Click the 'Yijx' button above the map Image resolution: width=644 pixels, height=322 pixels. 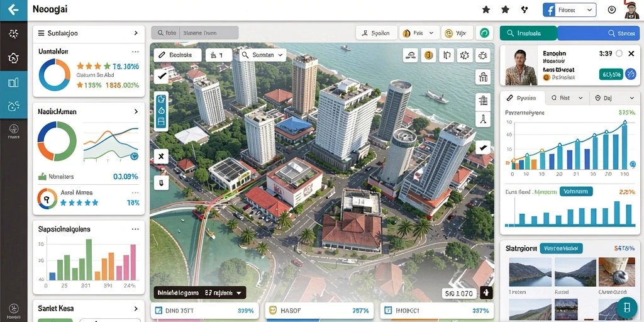coord(457,33)
